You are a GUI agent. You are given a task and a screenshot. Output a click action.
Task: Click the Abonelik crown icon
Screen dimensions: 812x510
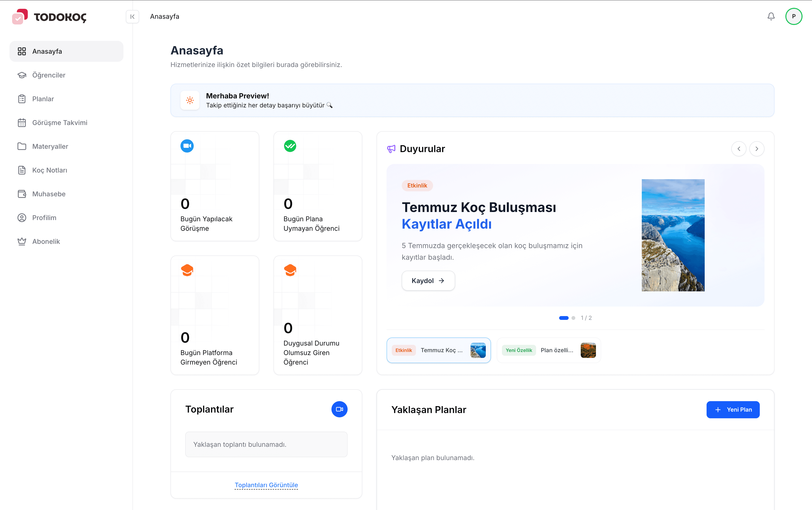pyautogui.click(x=22, y=241)
